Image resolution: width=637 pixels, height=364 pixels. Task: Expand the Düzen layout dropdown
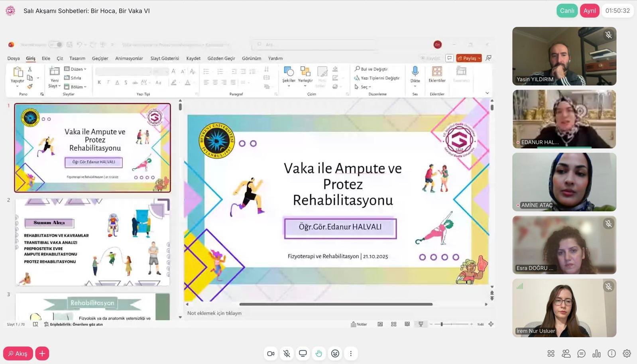pyautogui.click(x=76, y=69)
